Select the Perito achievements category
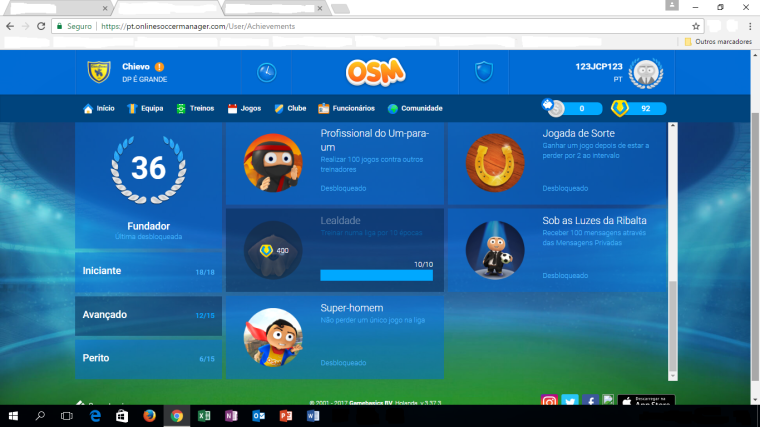The width and height of the screenshot is (760, 427). (148, 358)
